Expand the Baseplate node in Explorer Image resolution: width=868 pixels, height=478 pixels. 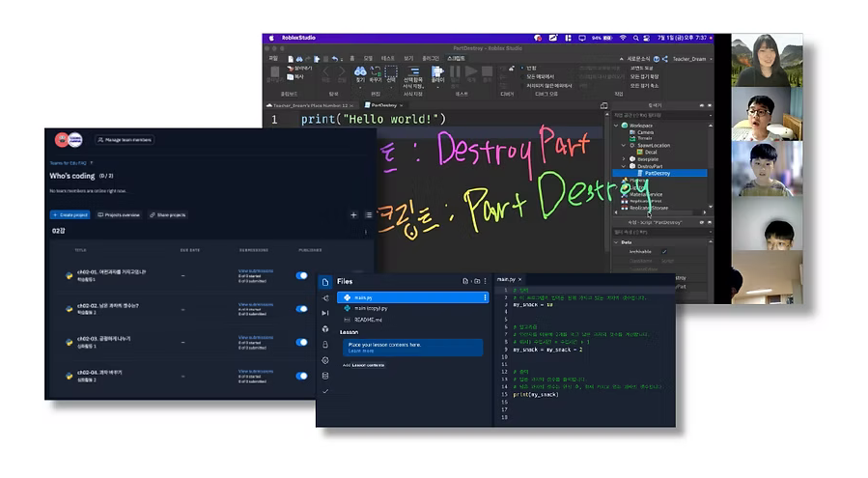coord(624,159)
